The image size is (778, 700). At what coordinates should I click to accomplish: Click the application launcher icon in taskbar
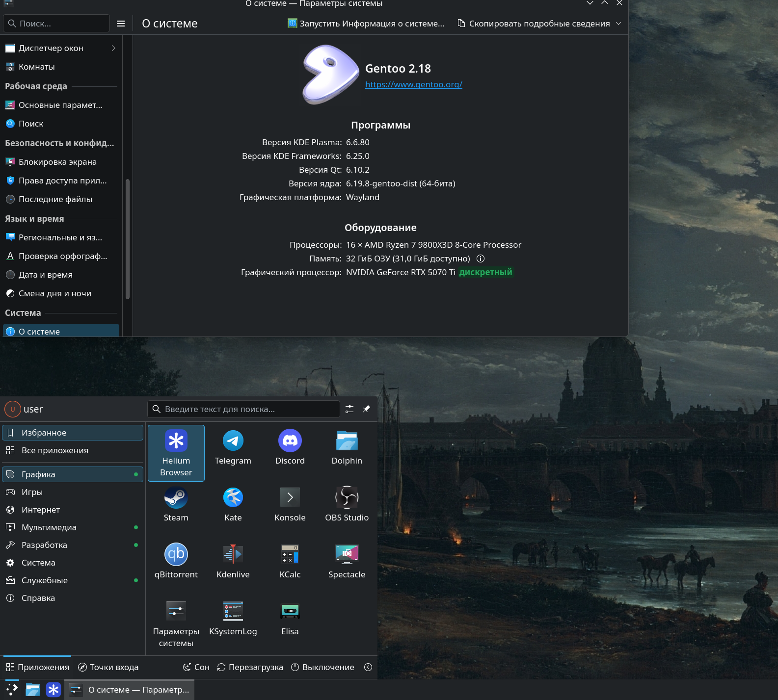pyautogui.click(x=12, y=690)
